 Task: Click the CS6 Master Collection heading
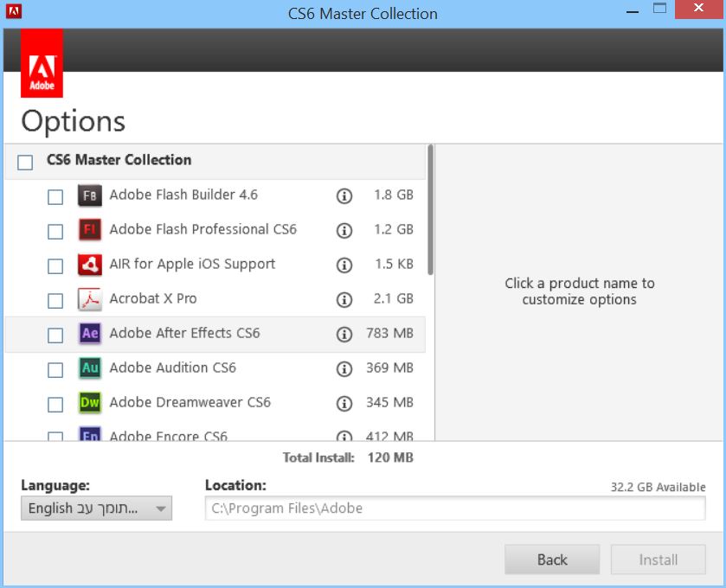pos(119,160)
